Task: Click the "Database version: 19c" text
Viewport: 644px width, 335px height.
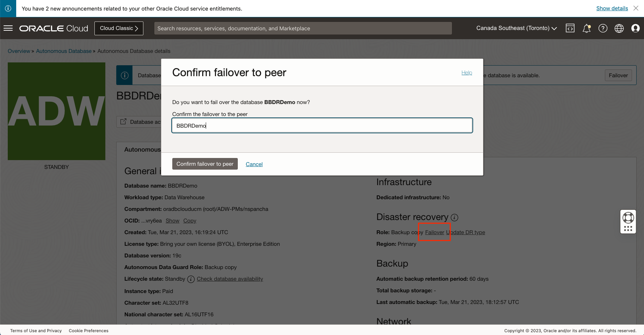Action: 153,256
